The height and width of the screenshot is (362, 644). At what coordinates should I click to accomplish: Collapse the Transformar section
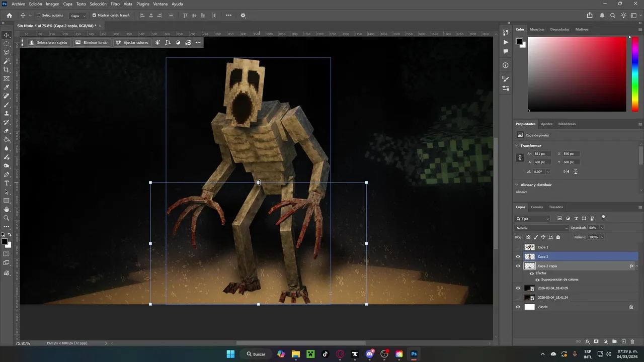pyautogui.click(x=517, y=145)
